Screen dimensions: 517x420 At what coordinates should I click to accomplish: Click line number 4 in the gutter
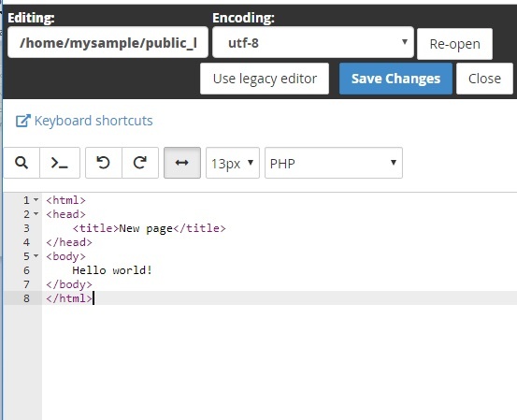[26, 242]
